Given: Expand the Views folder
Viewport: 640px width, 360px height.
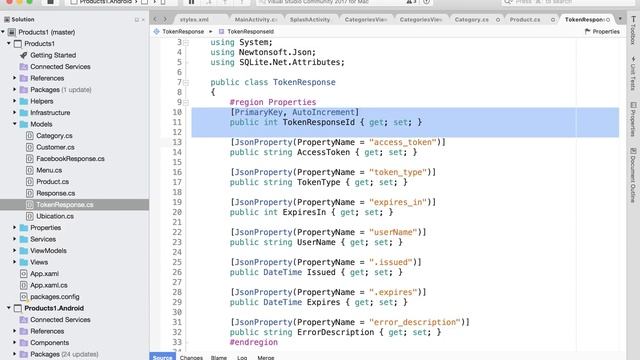Looking at the screenshot, I should pos(15,262).
